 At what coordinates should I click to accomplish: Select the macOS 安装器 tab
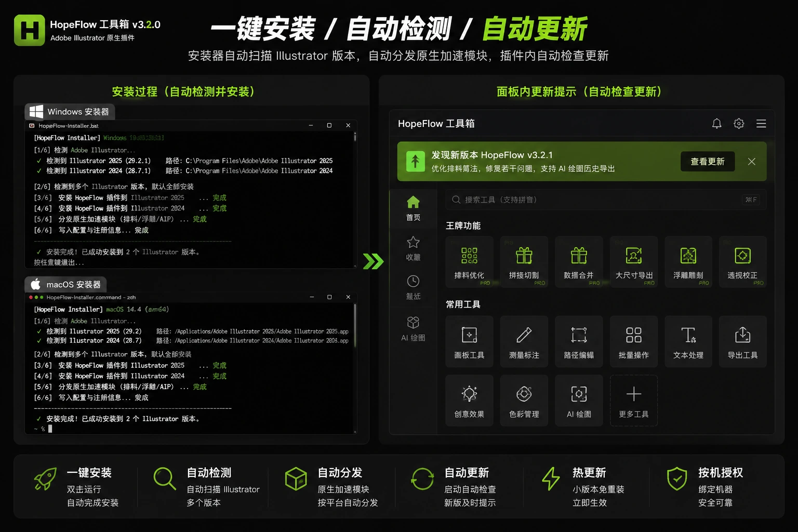[65, 285]
